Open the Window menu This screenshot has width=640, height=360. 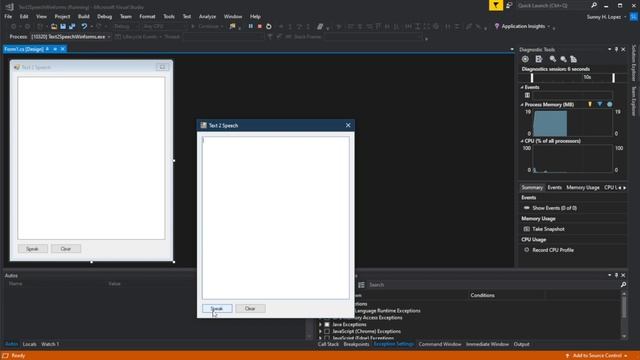pos(233,17)
